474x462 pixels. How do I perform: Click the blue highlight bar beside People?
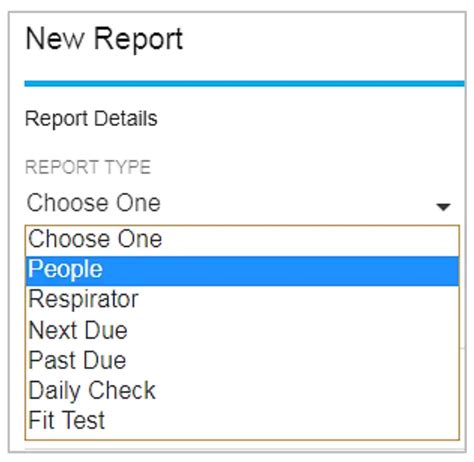(x=281, y=271)
